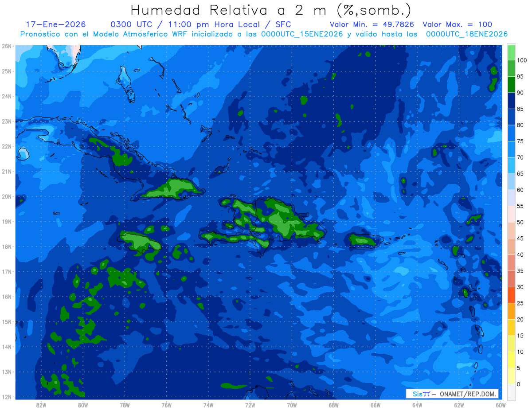
Task: Pick the pale pink swatch between 50 and 55
Action: coord(511,214)
